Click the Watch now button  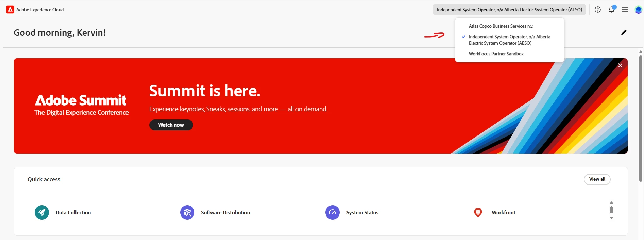171,125
